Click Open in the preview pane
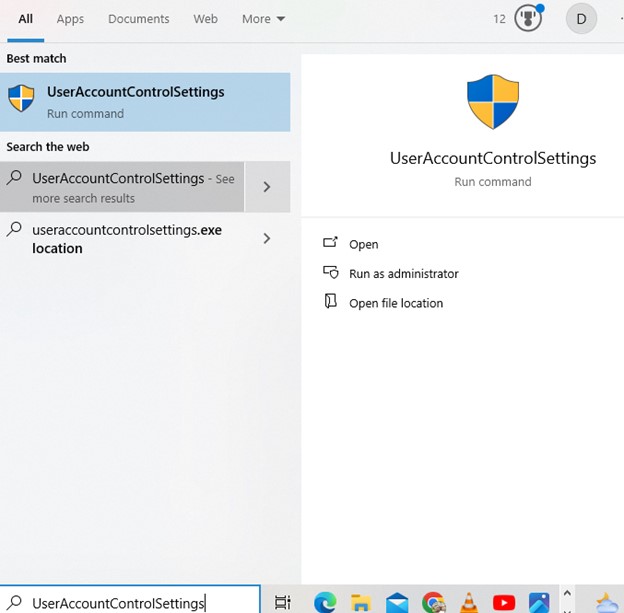624x613 pixels. 363,244
